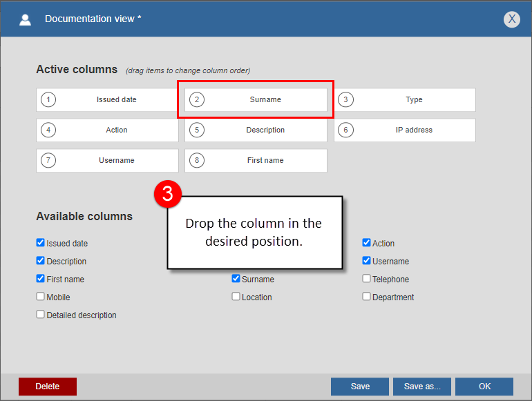Uncheck the Action checkbox
The height and width of the screenshot is (401, 532).
pyautogui.click(x=366, y=243)
